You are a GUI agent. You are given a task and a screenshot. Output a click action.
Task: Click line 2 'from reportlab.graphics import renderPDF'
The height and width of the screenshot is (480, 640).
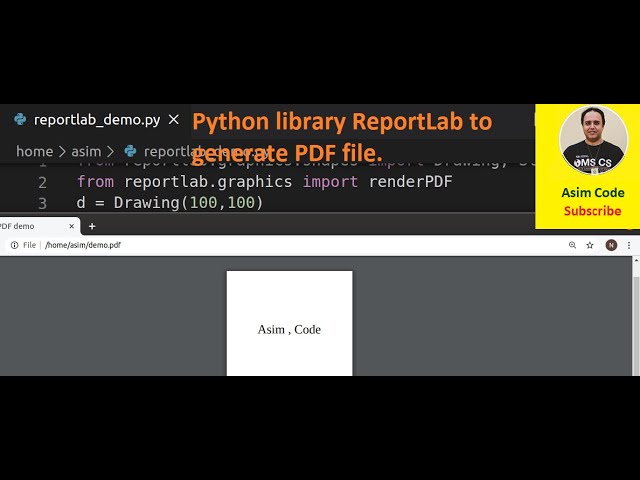[x=264, y=182]
